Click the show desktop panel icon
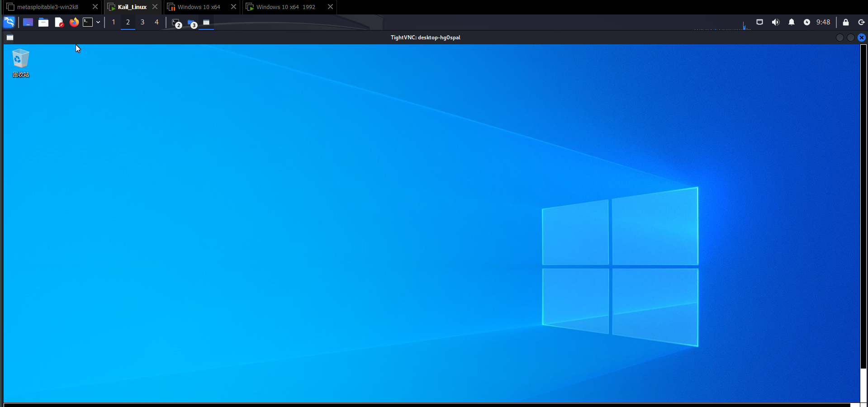868x407 pixels. 28,22
